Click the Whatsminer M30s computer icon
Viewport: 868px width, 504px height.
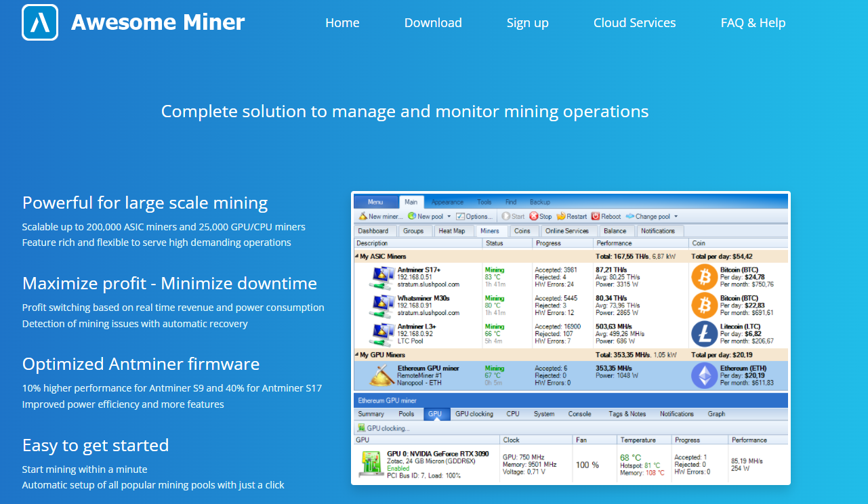tap(381, 306)
